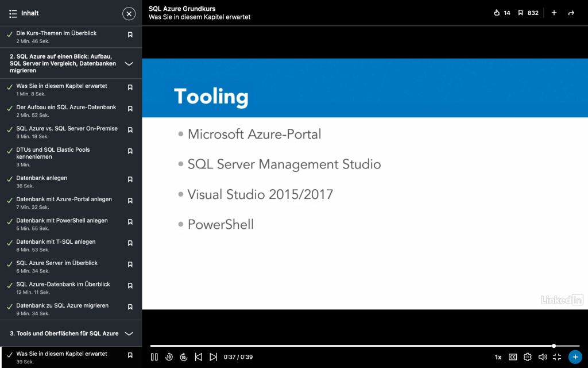Collapse '3. Tools und Oberflächen' section

tap(129, 333)
